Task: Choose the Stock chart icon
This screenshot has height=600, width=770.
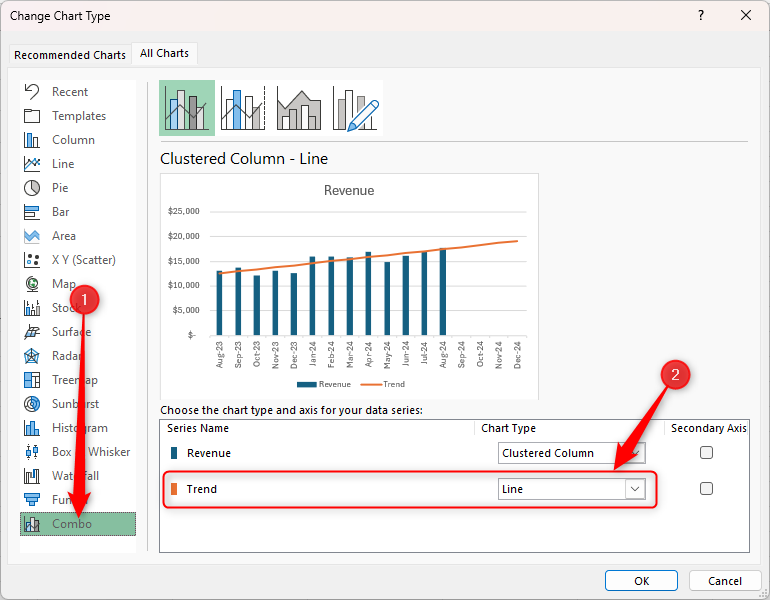Action: tap(32, 308)
